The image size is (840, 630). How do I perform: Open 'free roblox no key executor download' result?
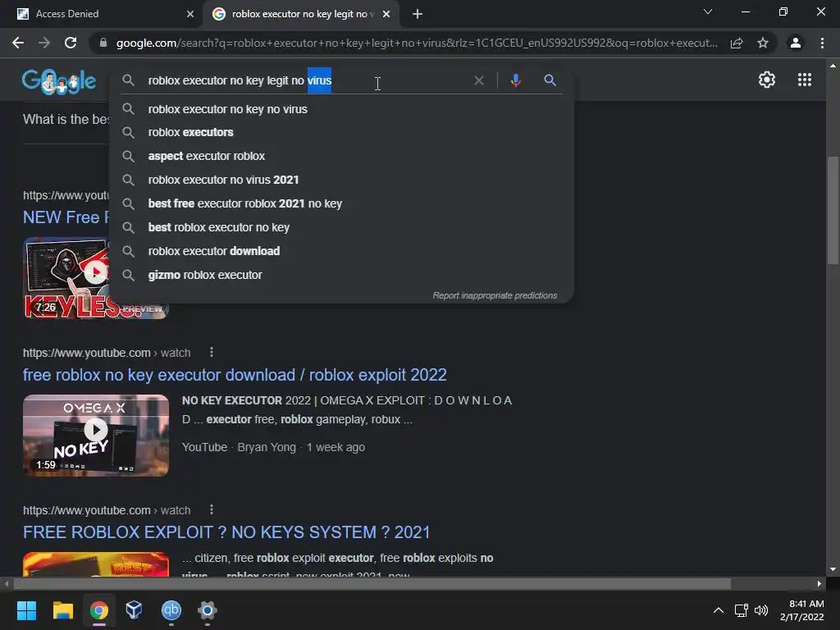[x=235, y=375]
